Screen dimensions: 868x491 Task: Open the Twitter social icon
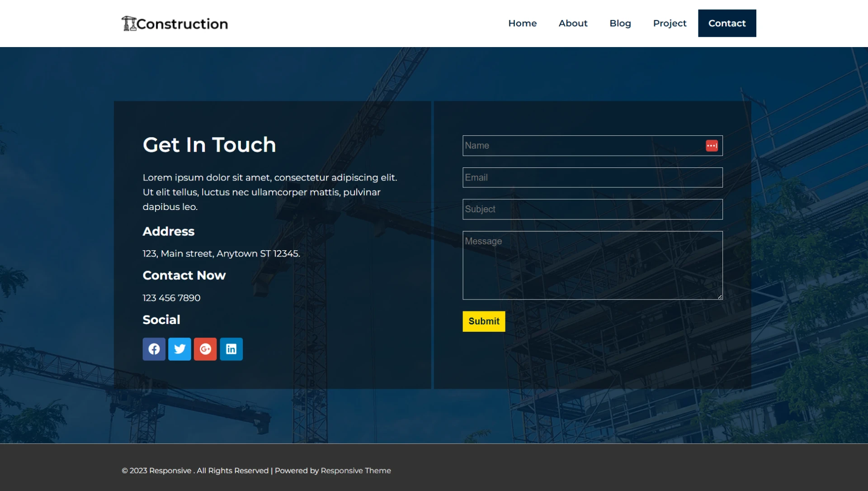coord(179,349)
